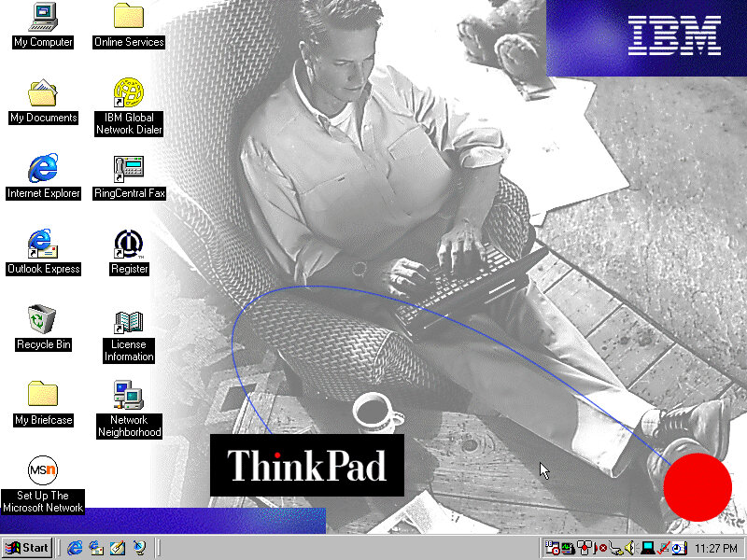Image resolution: width=747 pixels, height=560 pixels.
Task: Click the View Channels Quick Launch icon
Action: [139, 548]
